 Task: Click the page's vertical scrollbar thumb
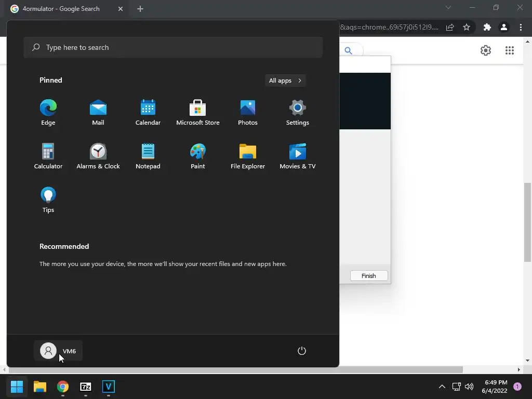tap(527, 222)
